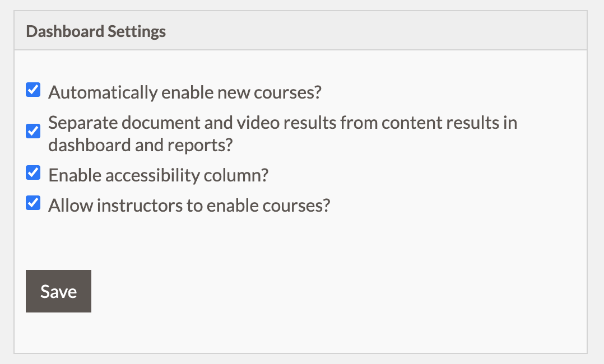Click the Dashboard Settings panel background
The image size is (604, 364).
392,252
